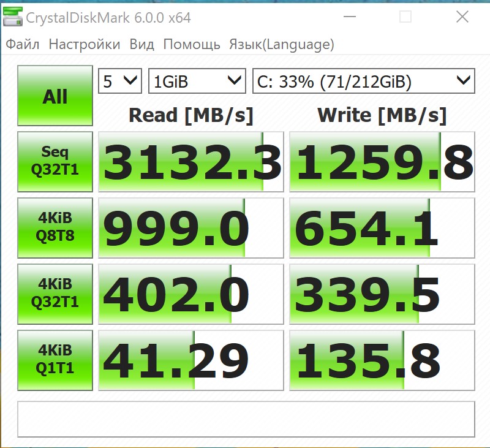The image size is (490, 448).
Task: Click the Seq Q32T1 read value 3132.3
Action: coord(191,162)
